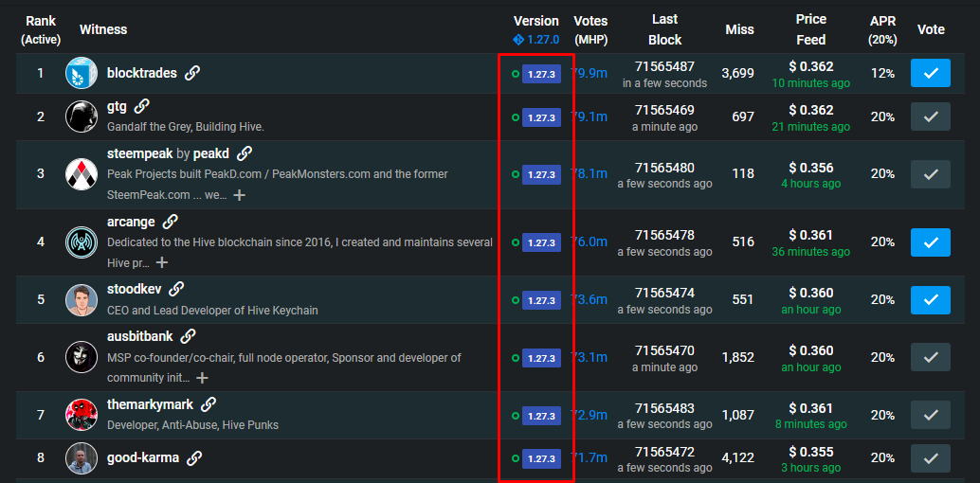Click the stoodkev avatar photo
This screenshot has height=483, width=980.
pos(82,300)
